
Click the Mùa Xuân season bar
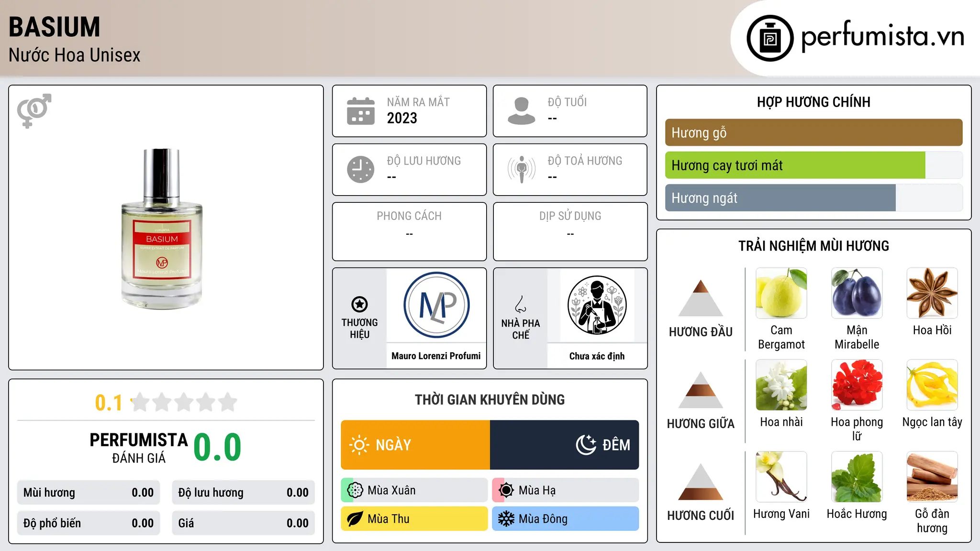(414, 490)
